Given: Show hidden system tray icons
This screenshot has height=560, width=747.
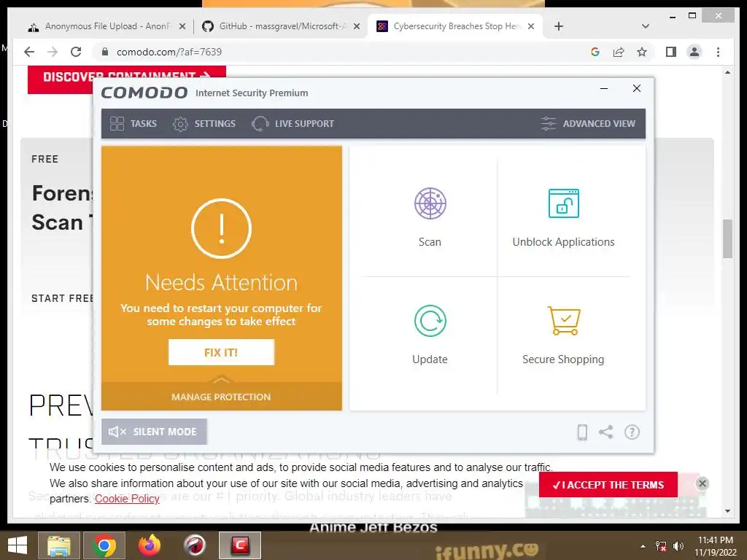Looking at the screenshot, I should click(x=643, y=546).
